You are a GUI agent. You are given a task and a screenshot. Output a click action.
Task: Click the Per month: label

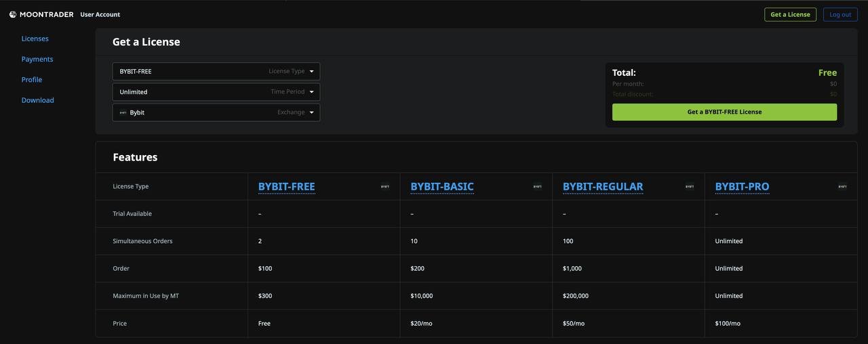628,84
